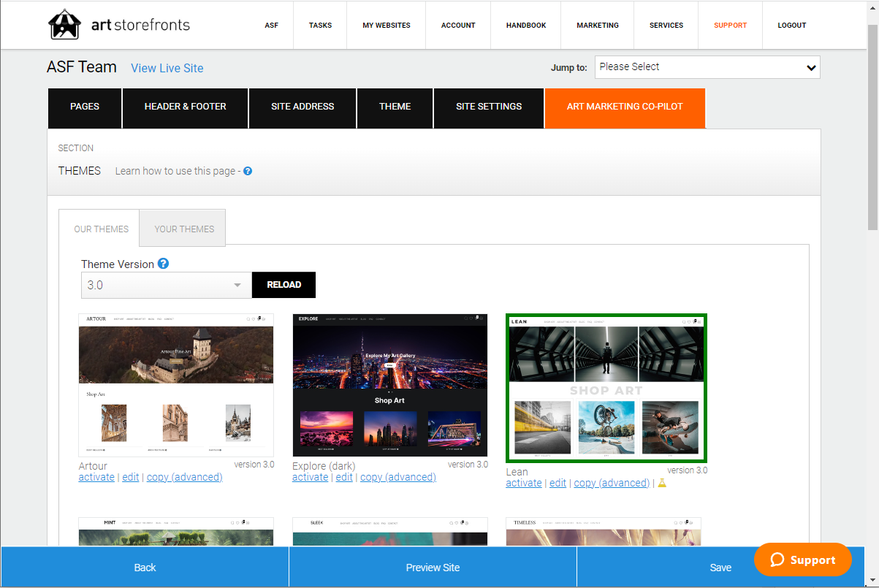Click the flask icon next to Lean theme
Viewport: 879px width, 588px height.
coord(662,483)
